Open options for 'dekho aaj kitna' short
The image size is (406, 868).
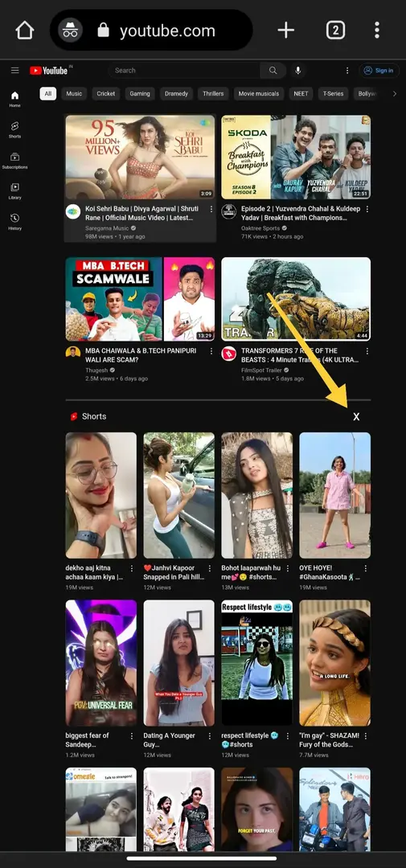point(132,568)
